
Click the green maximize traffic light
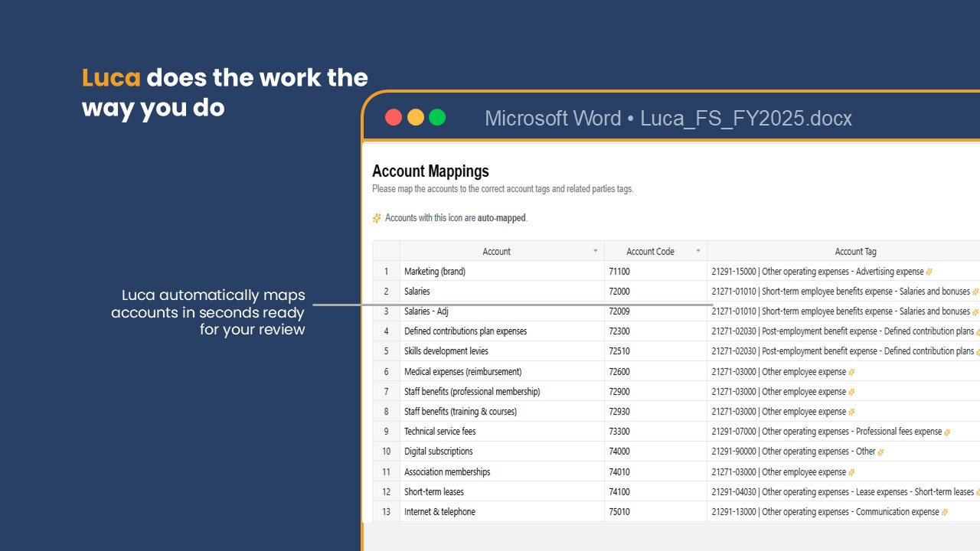436,117
